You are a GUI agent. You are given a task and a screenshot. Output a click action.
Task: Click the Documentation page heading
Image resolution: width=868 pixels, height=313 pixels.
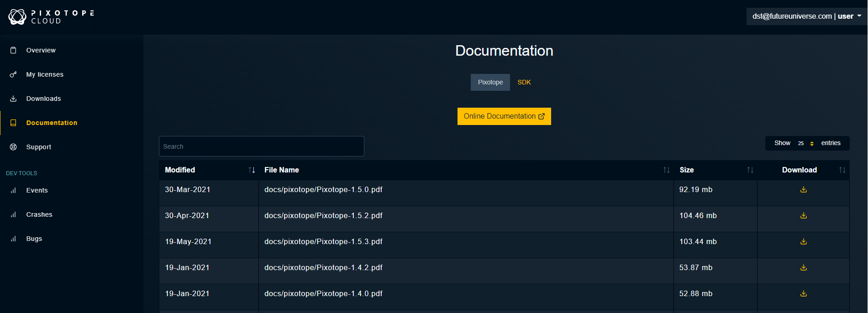coord(504,51)
